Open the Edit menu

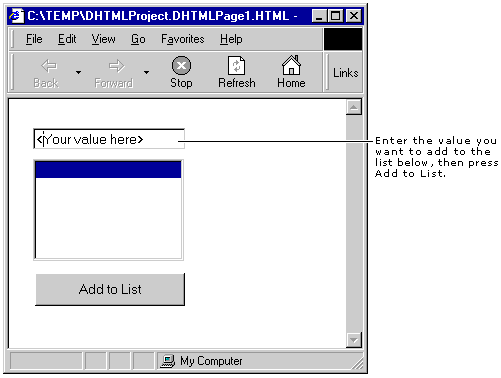(x=67, y=39)
